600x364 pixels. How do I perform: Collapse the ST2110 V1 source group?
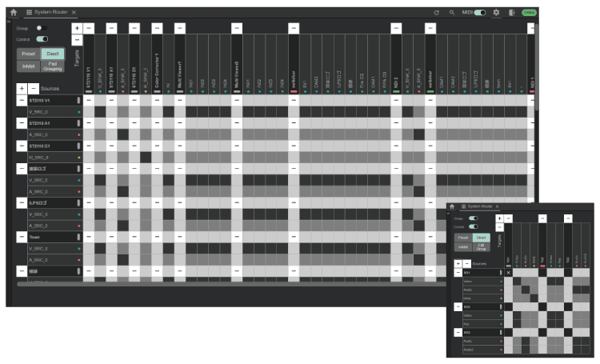pyautogui.click(x=22, y=101)
